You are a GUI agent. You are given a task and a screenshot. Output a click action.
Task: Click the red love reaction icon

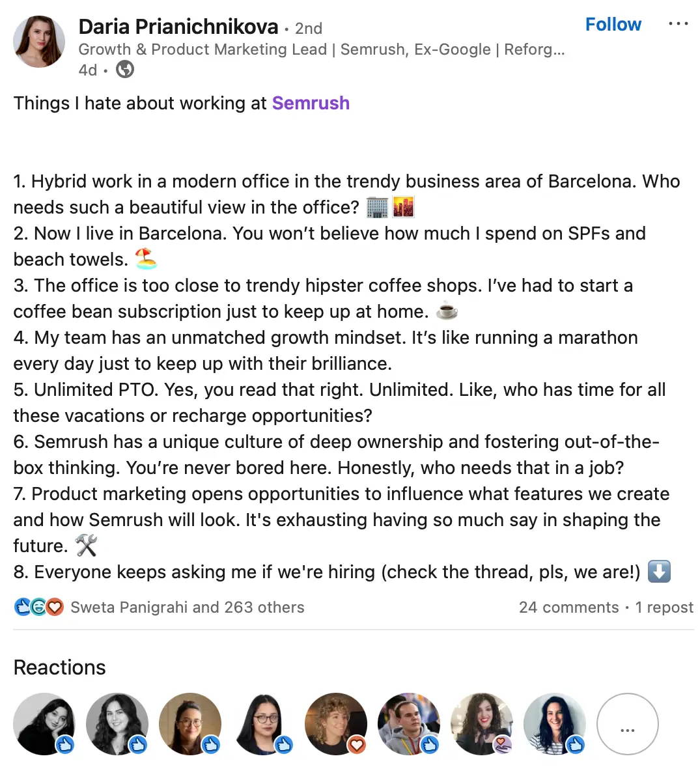[x=55, y=607]
